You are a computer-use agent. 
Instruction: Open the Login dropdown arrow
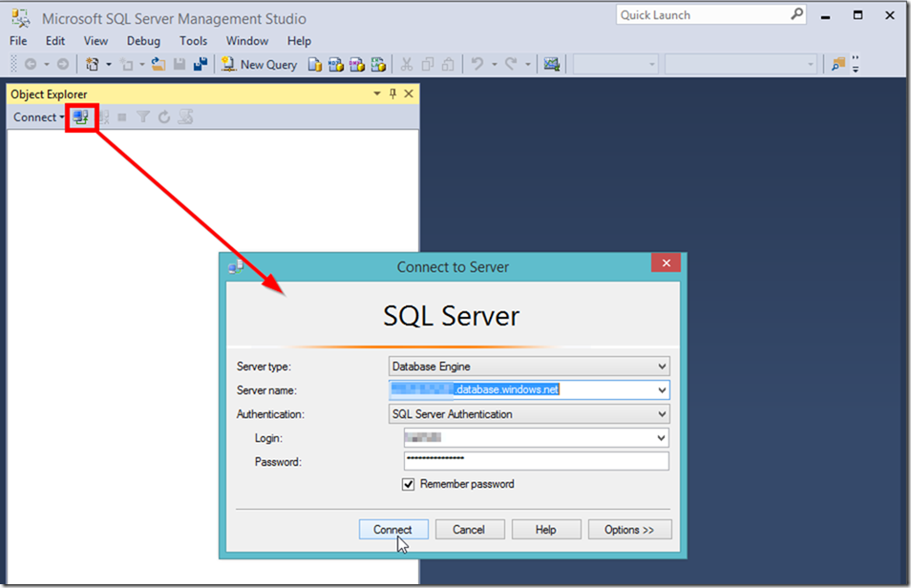click(x=661, y=438)
